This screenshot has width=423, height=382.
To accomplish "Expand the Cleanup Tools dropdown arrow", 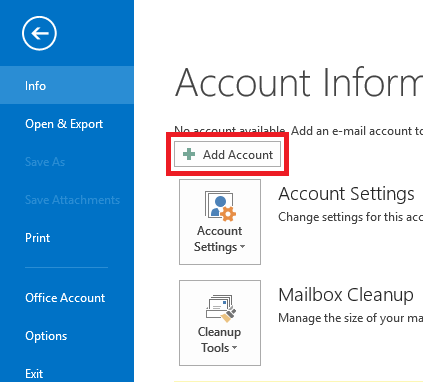I will 234,348.
